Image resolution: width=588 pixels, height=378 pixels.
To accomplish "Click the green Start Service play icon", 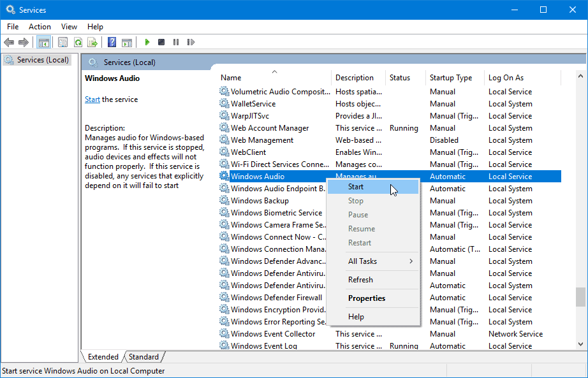I will click(x=147, y=42).
